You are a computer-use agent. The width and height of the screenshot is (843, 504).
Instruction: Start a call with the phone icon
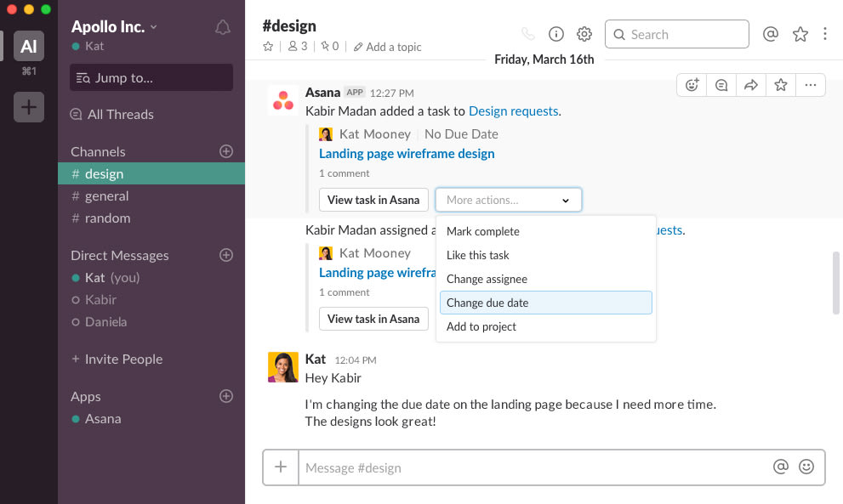(528, 34)
